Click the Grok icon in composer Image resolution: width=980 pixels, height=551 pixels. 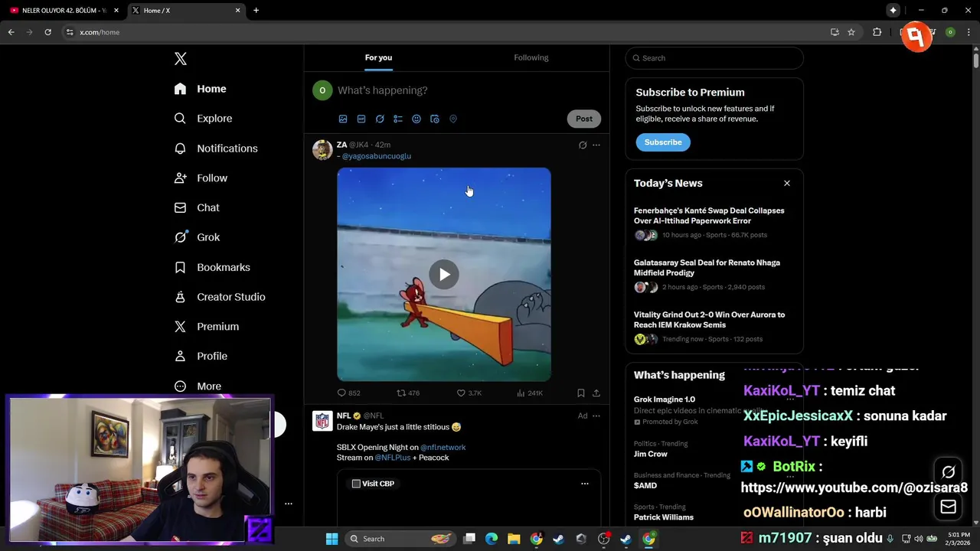pyautogui.click(x=380, y=119)
